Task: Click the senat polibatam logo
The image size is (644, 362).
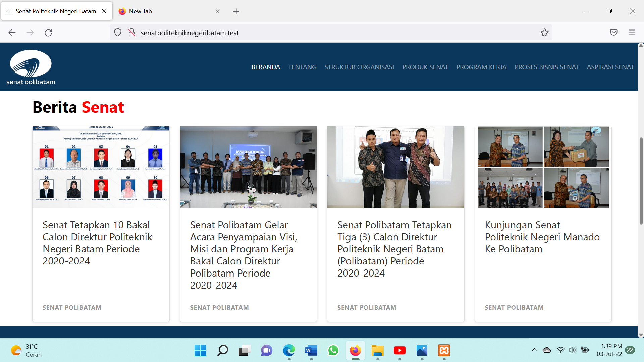Action: coord(31,67)
